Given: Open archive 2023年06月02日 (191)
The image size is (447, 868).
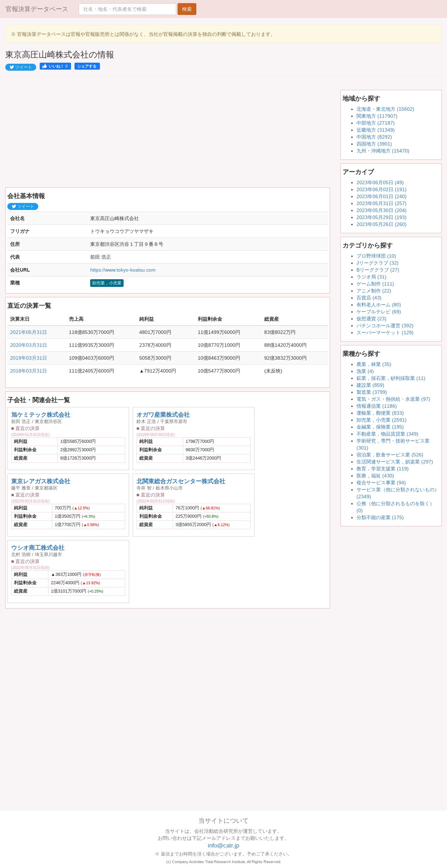Looking at the screenshot, I should 381,189.
